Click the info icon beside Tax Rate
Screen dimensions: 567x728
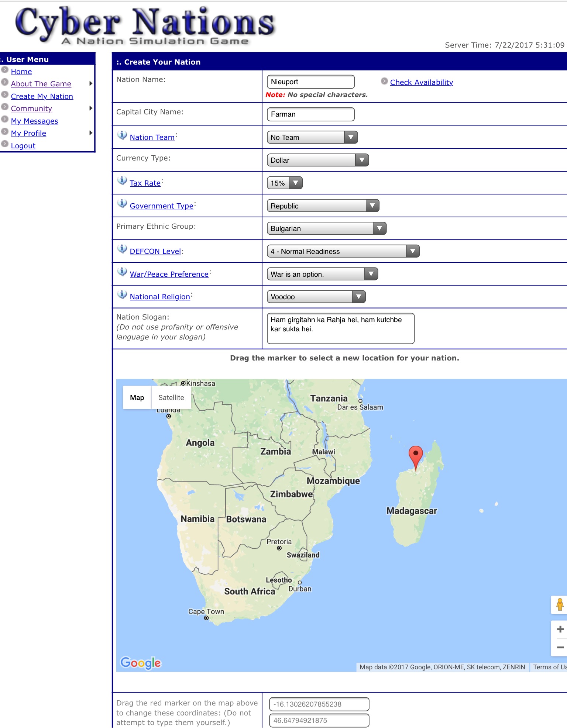(x=122, y=181)
